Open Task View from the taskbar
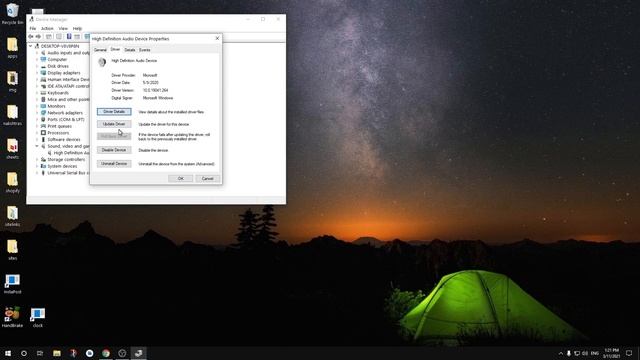 [x=40, y=353]
